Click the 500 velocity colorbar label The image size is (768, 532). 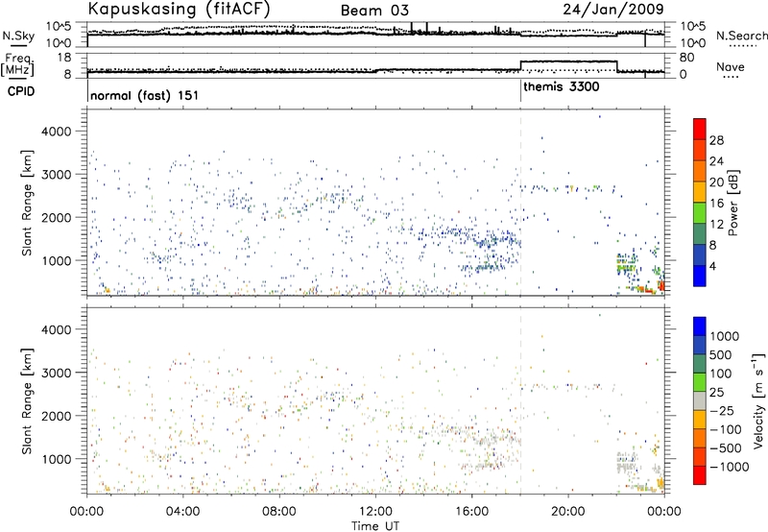coord(721,354)
